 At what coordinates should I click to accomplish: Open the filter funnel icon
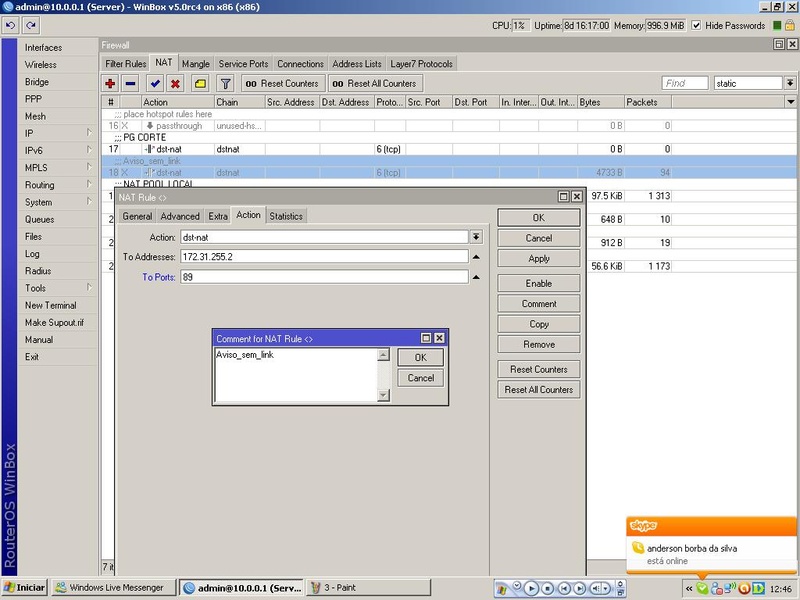tap(226, 84)
